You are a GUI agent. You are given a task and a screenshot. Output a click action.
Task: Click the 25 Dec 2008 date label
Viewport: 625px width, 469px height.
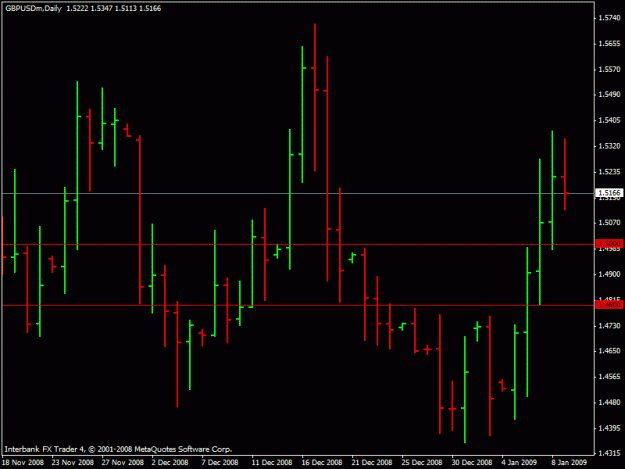tap(422, 463)
